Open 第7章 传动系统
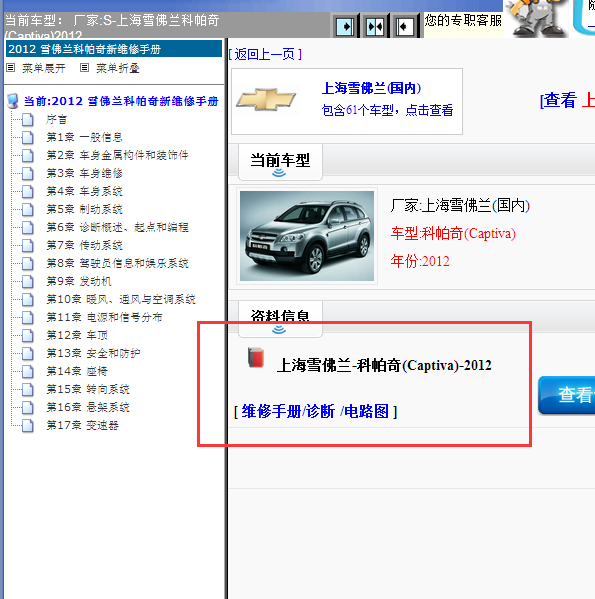The height and width of the screenshot is (599, 595). click(x=84, y=245)
